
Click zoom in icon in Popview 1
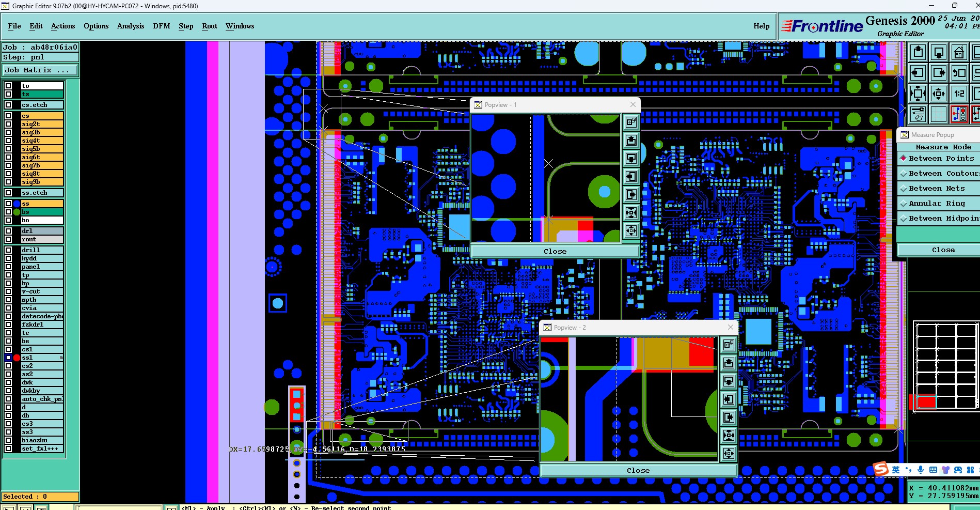[631, 213]
